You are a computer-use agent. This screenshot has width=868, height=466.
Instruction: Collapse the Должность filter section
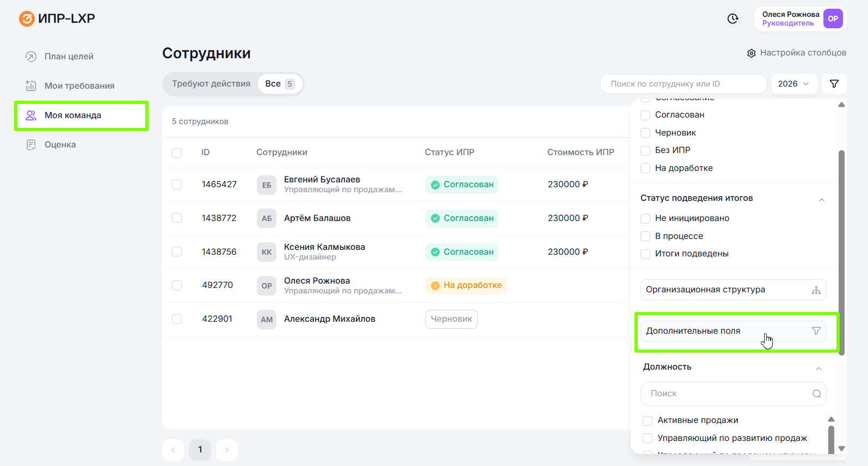coord(818,369)
